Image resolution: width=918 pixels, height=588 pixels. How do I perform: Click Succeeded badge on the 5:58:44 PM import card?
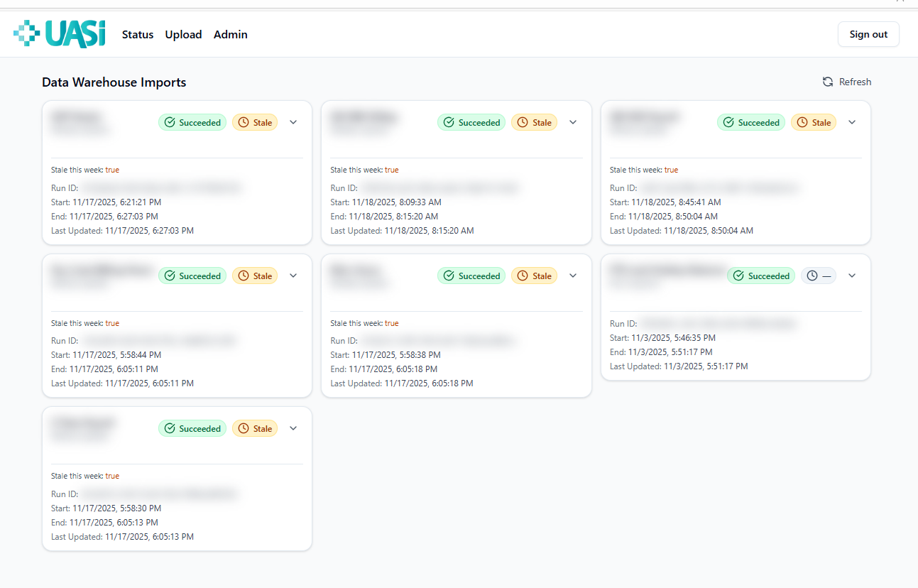[192, 276]
